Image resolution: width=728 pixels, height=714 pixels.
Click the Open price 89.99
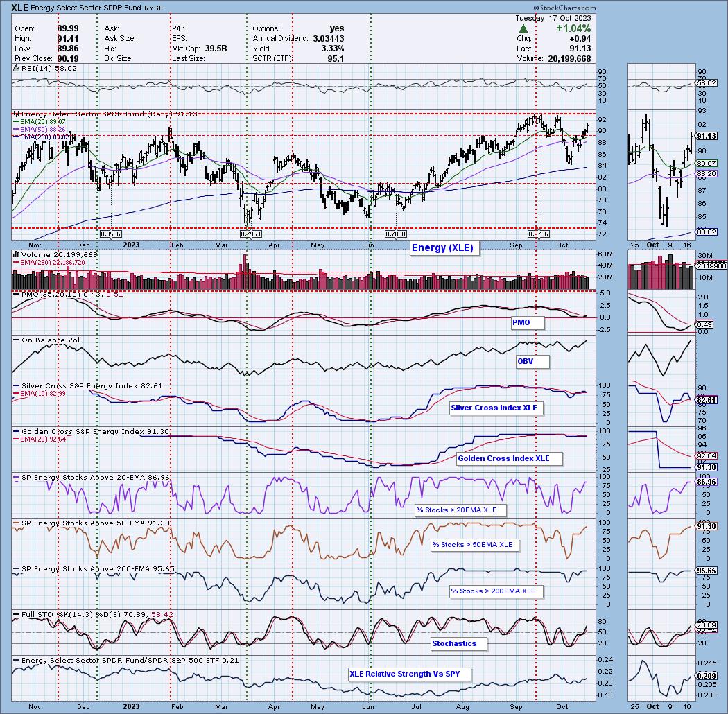pyautogui.click(x=68, y=28)
